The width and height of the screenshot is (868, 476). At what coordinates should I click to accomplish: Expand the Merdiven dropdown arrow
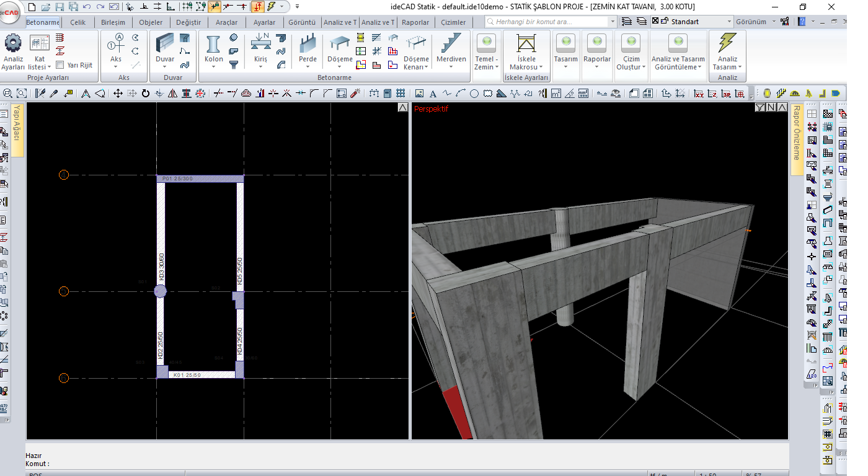coord(451,67)
